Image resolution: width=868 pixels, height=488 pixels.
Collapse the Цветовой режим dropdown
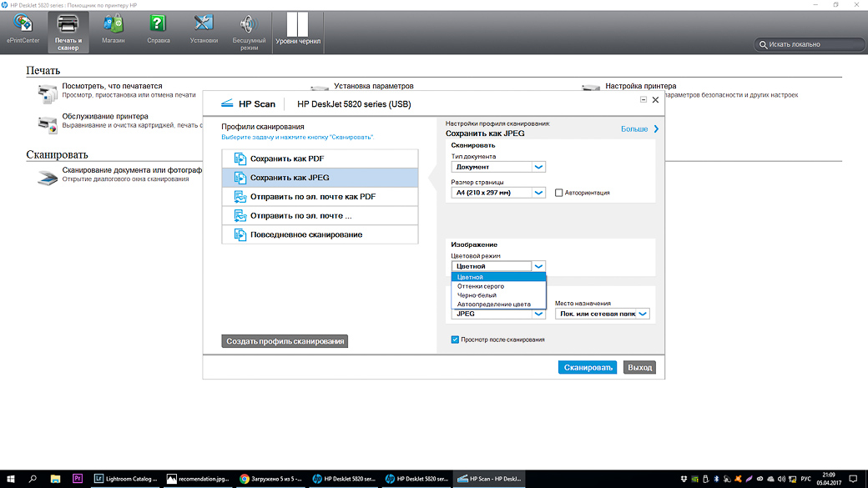tap(538, 266)
